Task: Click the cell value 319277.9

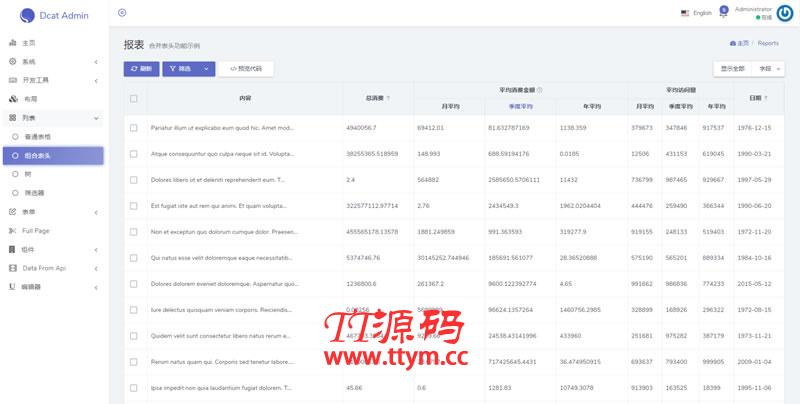Action: point(573,232)
